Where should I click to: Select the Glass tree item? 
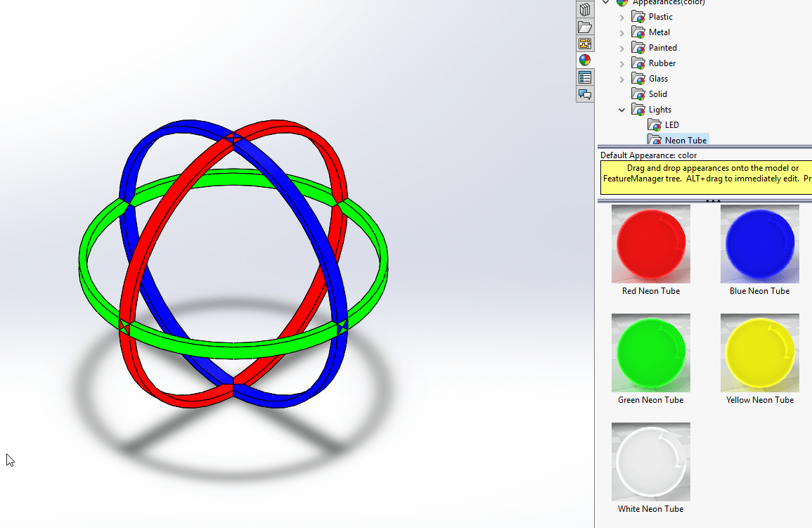pos(658,79)
